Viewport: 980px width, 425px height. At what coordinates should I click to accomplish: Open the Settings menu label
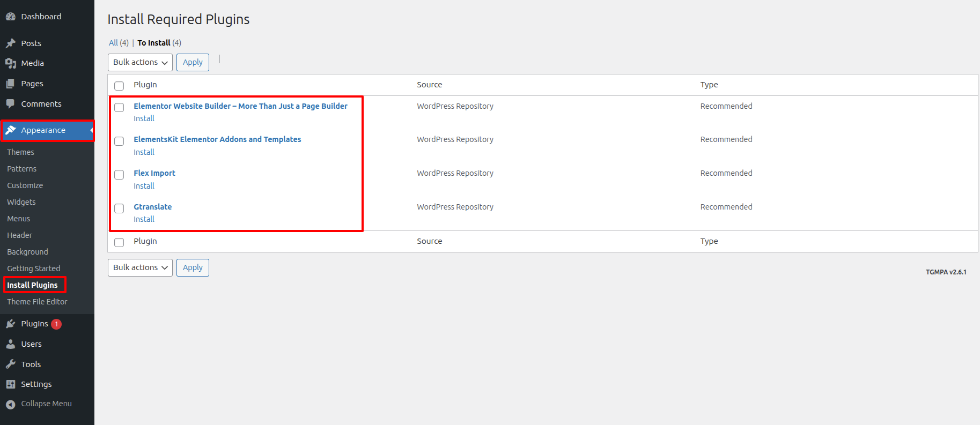point(36,384)
